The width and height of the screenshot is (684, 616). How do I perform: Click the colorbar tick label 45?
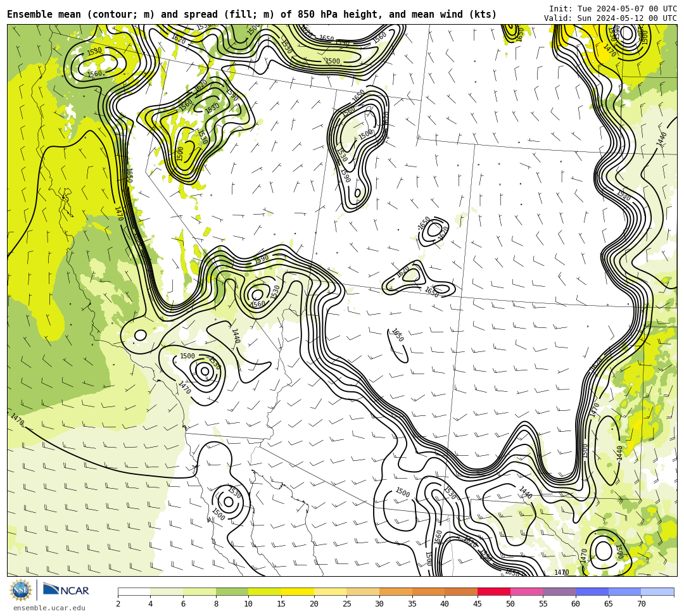[x=478, y=604]
